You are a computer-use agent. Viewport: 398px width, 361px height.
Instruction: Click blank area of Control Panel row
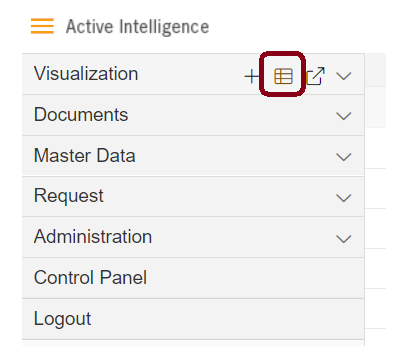(253, 278)
